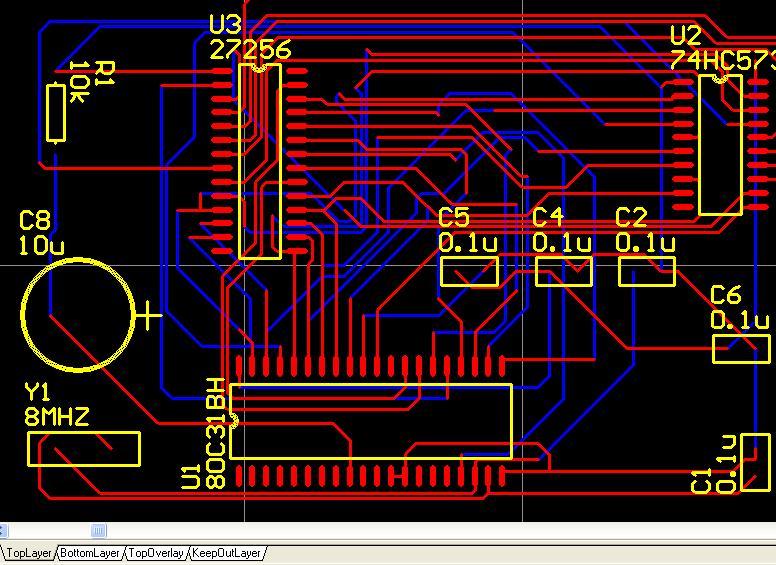Select the 10u capacitor value text

[x=42, y=245]
